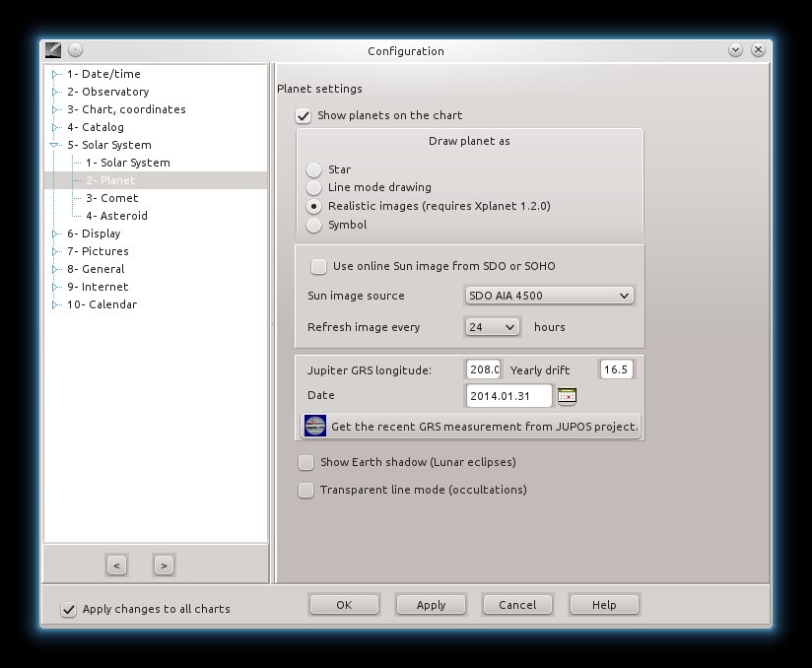The width and height of the screenshot is (812, 668).
Task: Select the 4- Asteroid tree item
Action: [116, 216]
